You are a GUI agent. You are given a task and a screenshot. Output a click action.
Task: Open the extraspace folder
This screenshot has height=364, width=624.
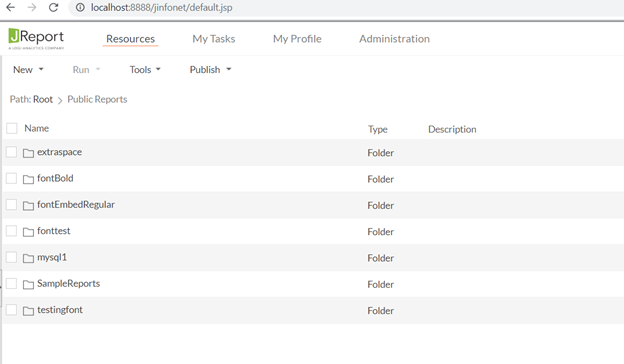[59, 152]
